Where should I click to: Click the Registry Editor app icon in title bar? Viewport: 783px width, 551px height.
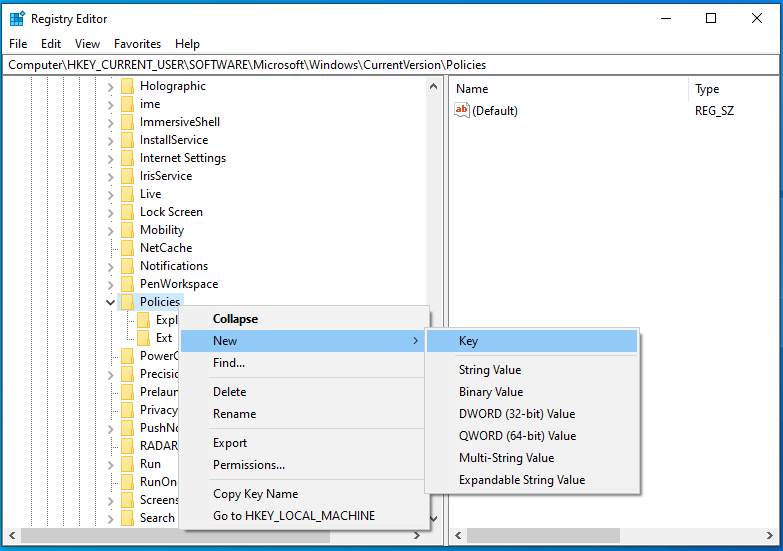[x=17, y=18]
